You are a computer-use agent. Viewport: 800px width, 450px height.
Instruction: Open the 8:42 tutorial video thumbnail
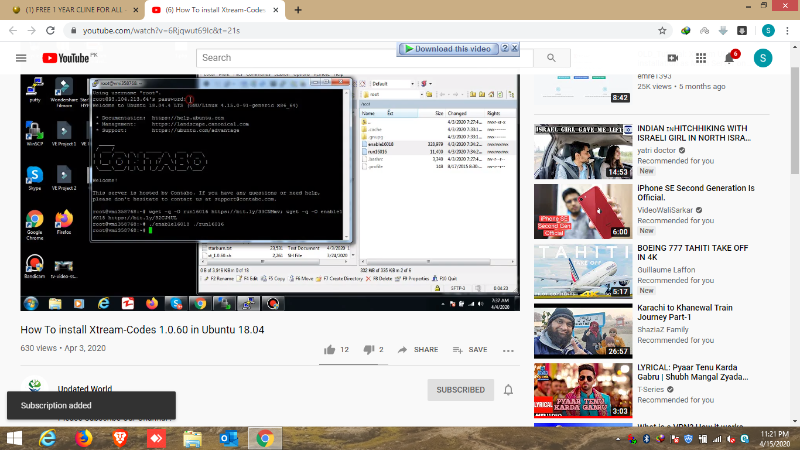583,89
